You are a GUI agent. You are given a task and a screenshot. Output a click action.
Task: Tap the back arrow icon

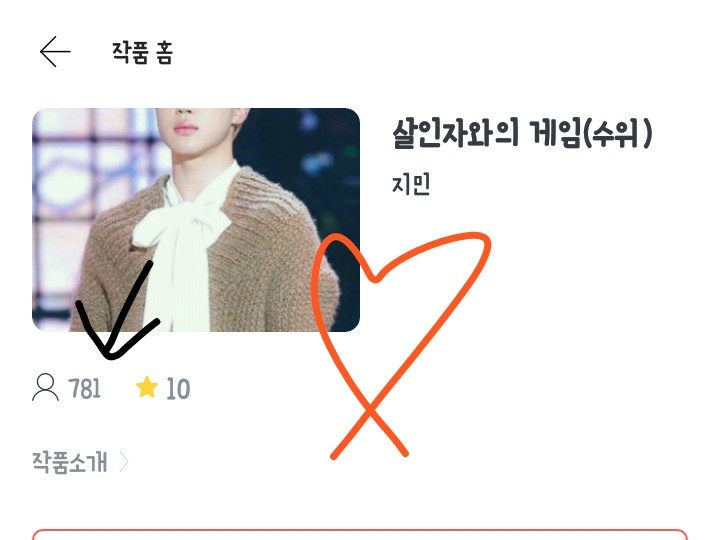click(55, 52)
